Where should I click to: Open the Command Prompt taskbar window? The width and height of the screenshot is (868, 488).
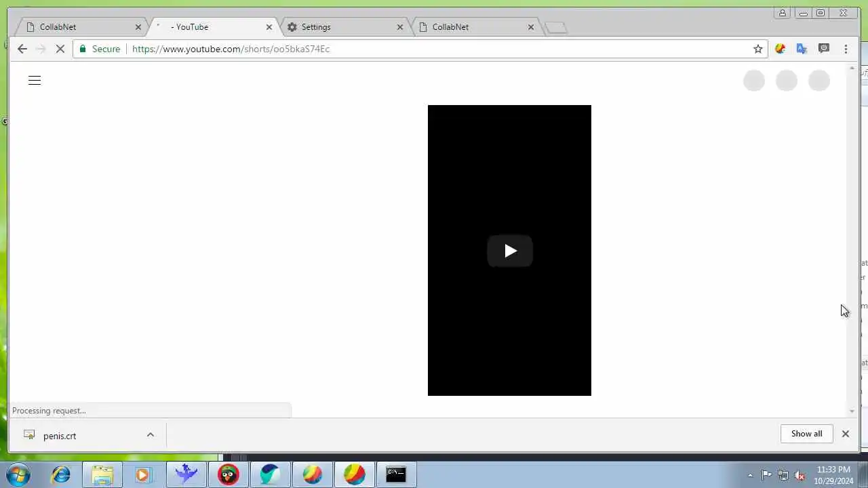point(396,474)
